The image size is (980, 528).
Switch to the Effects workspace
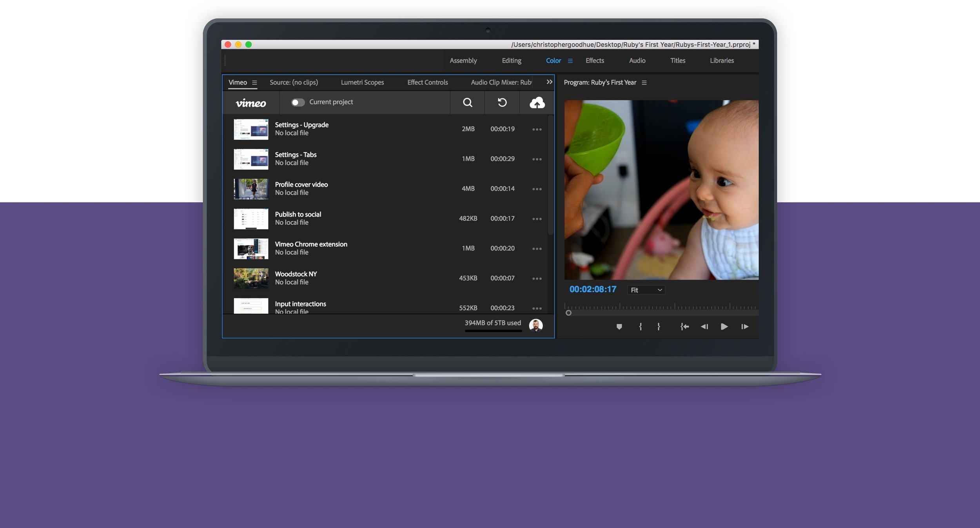[x=595, y=60]
